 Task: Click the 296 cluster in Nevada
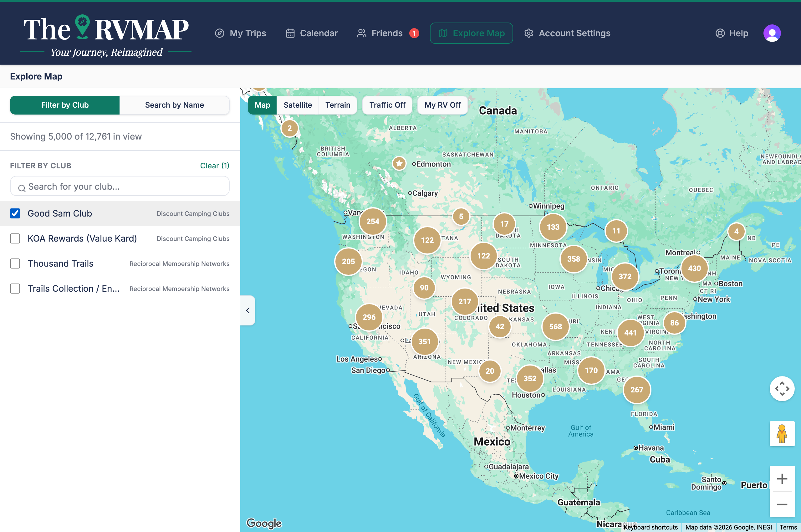(369, 317)
